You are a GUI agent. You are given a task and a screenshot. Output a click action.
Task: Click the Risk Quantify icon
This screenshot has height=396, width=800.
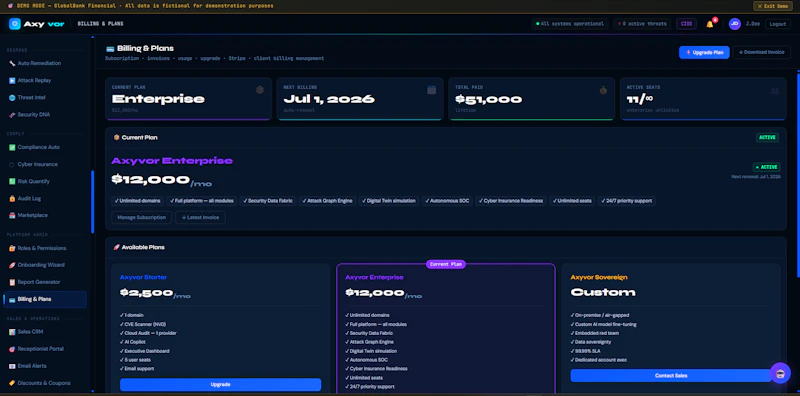[x=12, y=182]
